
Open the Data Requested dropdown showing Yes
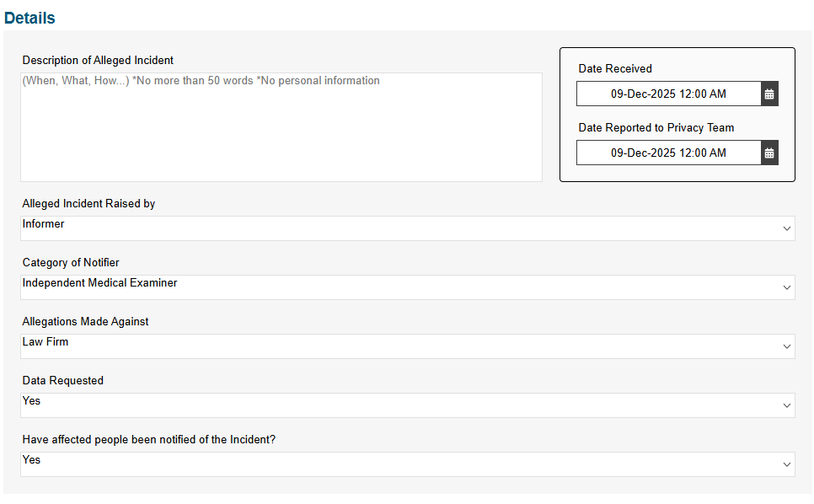[408, 405]
